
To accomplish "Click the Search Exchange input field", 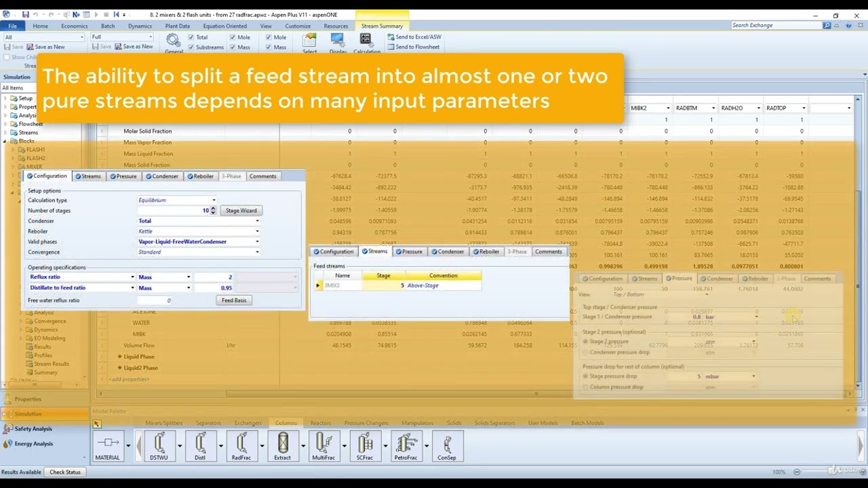I will [776, 26].
